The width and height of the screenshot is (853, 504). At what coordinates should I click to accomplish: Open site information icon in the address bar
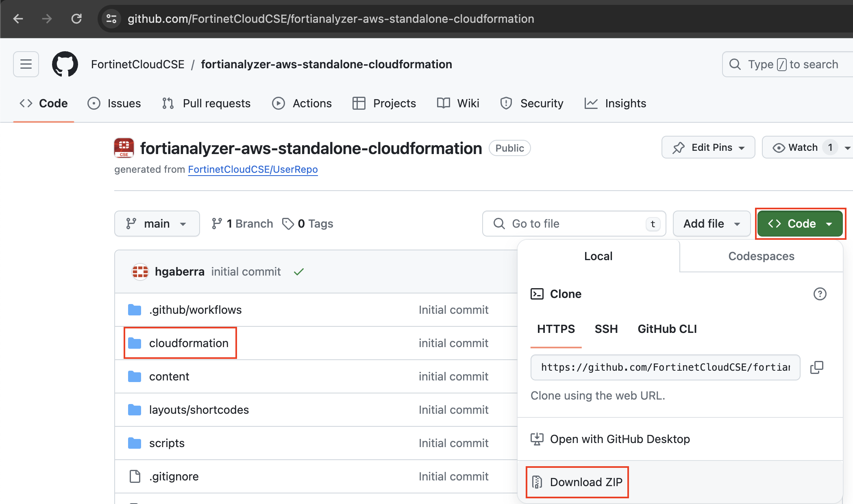pos(111,19)
